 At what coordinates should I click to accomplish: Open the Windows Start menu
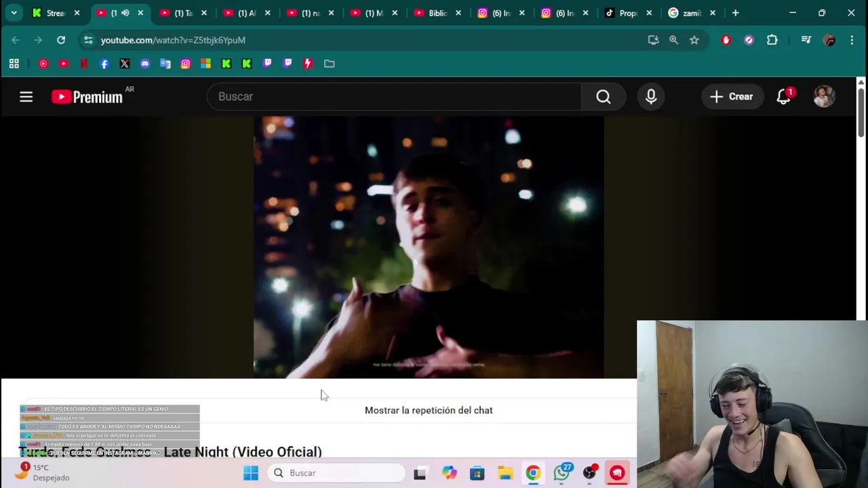point(251,473)
